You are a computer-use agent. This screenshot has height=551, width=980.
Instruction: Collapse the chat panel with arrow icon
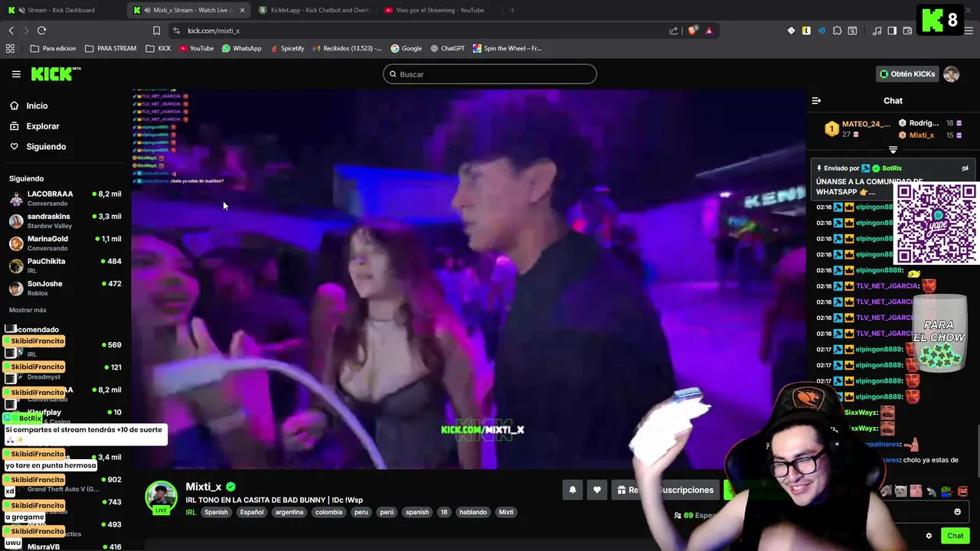tap(816, 100)
